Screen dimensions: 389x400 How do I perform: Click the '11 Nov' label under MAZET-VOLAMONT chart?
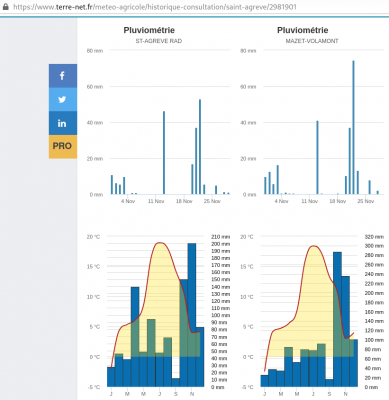click(x=309, y=201)
